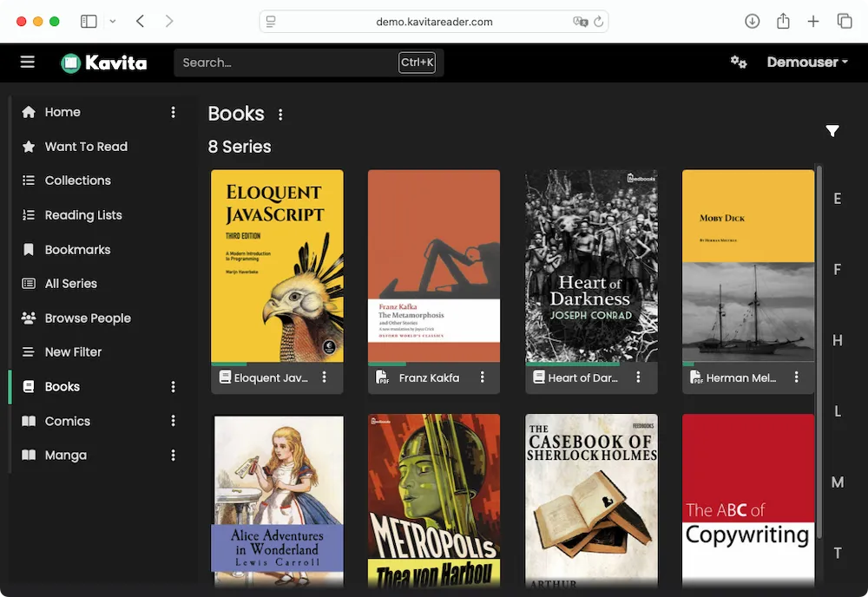Open Safari downloads

coord(752,22)
